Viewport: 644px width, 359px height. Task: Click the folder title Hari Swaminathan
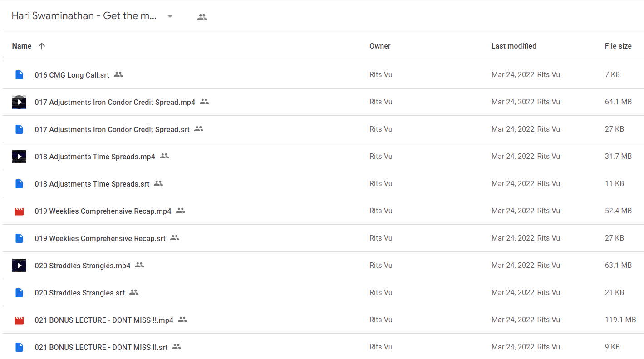point(84,16)
